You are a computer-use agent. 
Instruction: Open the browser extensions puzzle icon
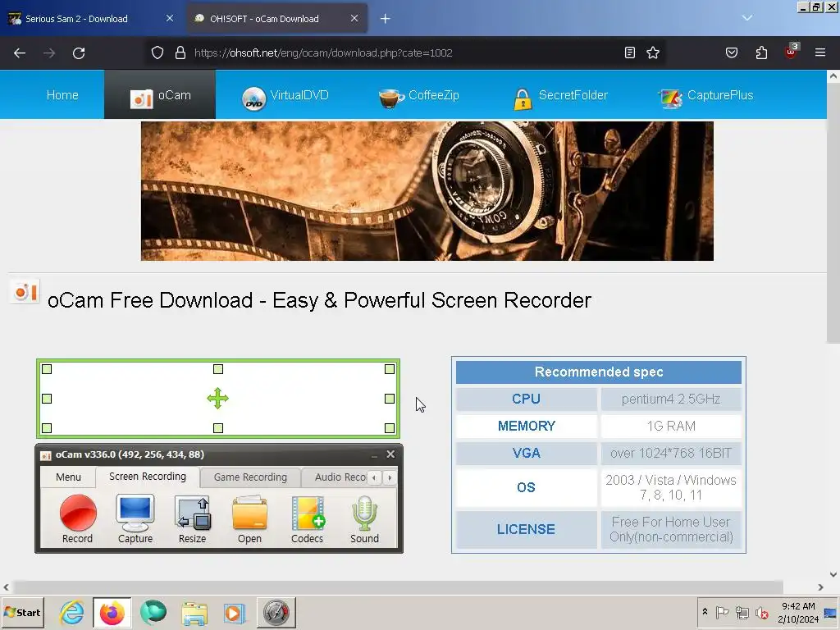tap(761, 52)
